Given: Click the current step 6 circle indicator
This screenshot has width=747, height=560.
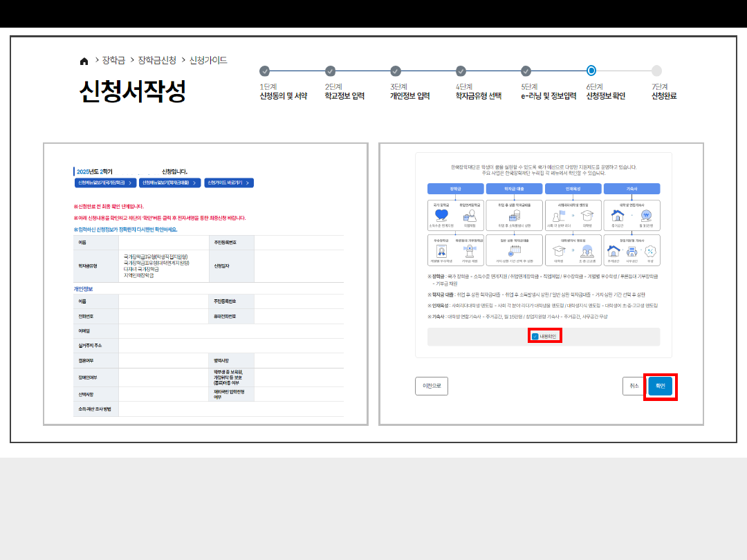Looking at the screenshot, I should (x=591, y=71).
